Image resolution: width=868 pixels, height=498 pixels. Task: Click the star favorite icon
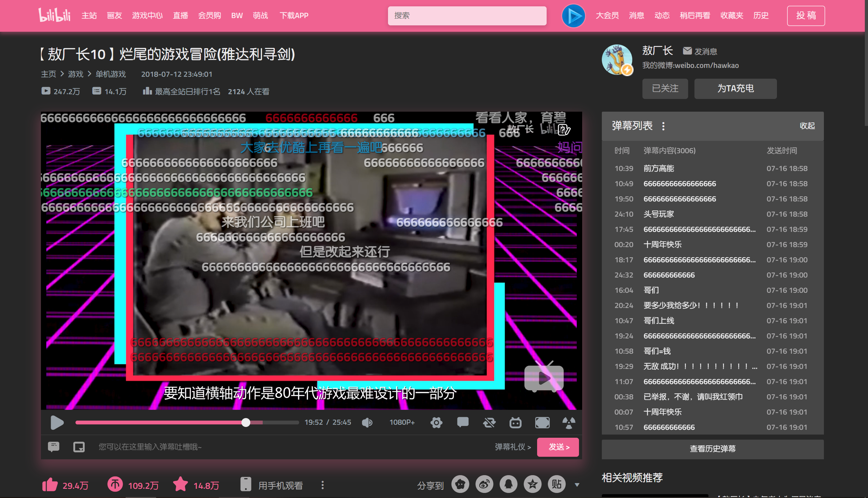point(180,484)
